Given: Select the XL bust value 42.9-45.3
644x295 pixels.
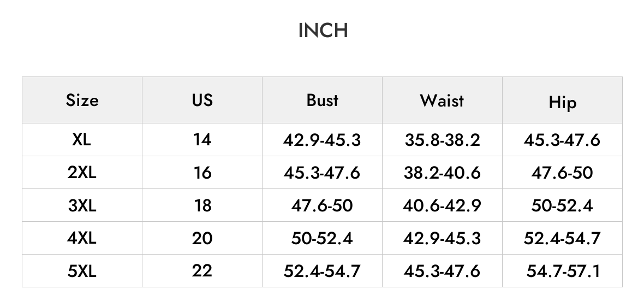Looking at the screenshot, I should [322, 140].
